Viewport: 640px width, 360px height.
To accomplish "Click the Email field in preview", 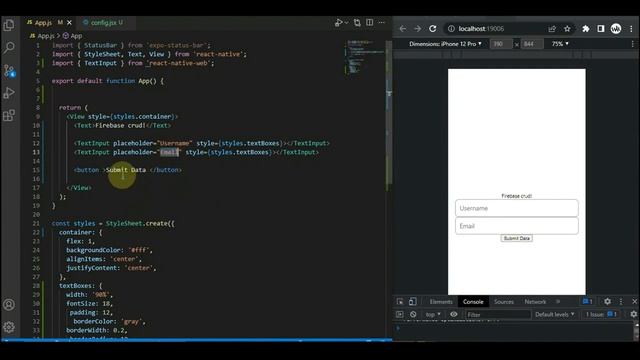I will [x=517, y=226].
